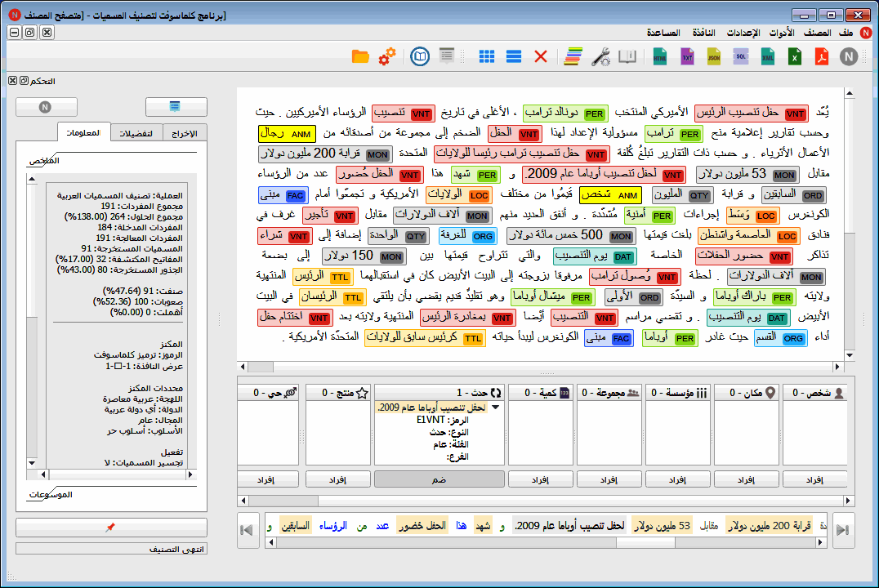Click the grey notes page toolbar icon
879x588 pixels.
447,56
